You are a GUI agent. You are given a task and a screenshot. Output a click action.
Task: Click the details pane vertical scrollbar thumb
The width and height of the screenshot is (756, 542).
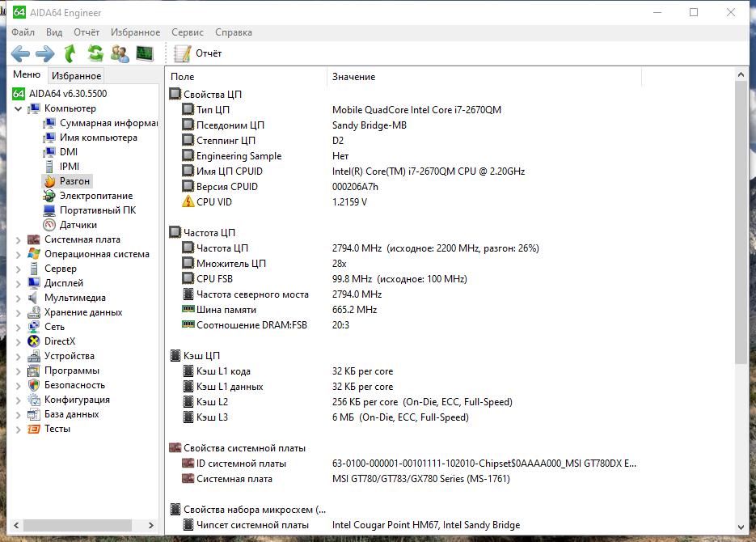pos(741,222)
